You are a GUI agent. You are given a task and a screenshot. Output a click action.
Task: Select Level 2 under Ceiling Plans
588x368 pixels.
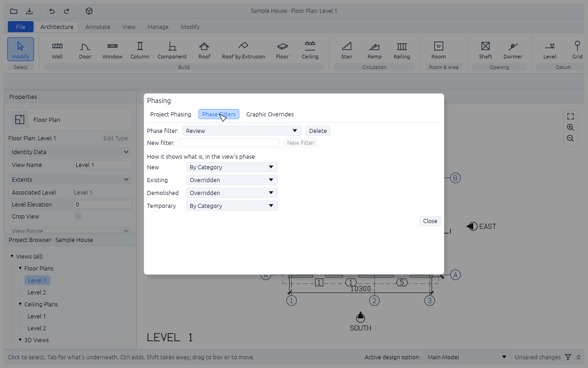coord(37,328)
